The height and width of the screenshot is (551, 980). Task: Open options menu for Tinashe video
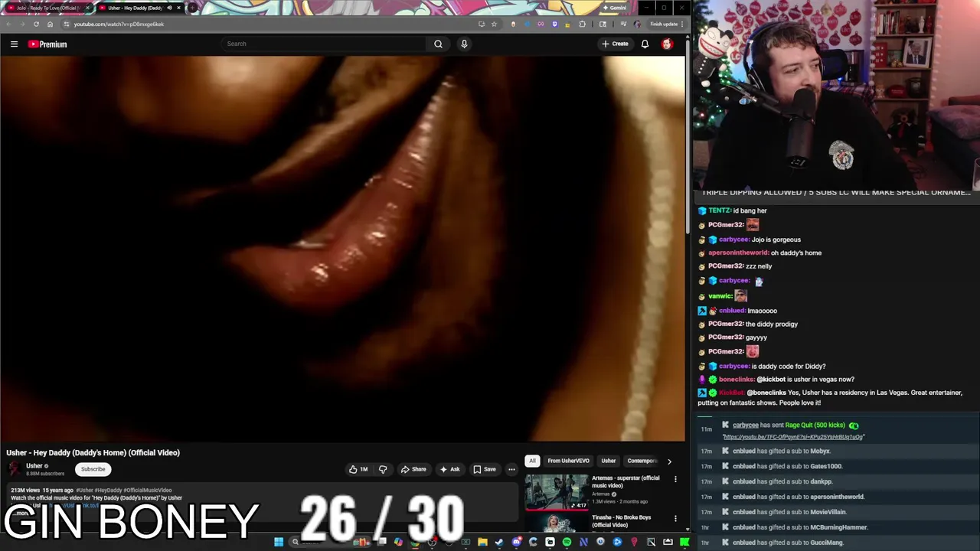(x=675, y=518)
